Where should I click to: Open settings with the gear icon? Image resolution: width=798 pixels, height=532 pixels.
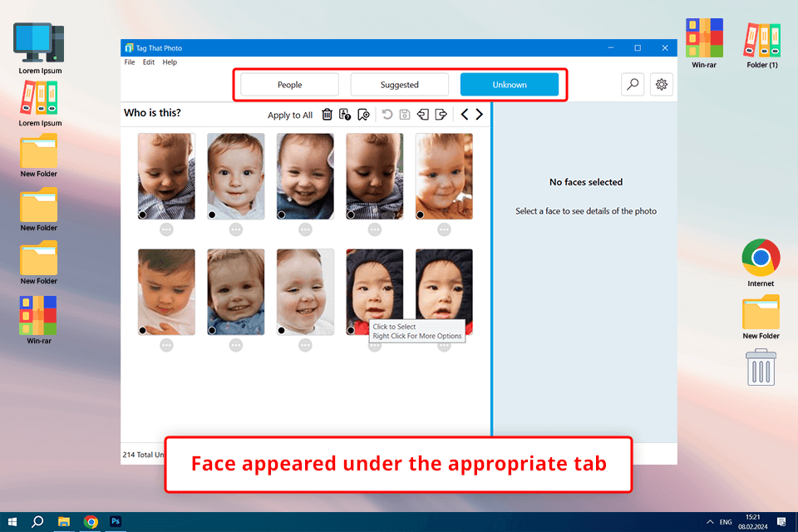pos(662,85)
